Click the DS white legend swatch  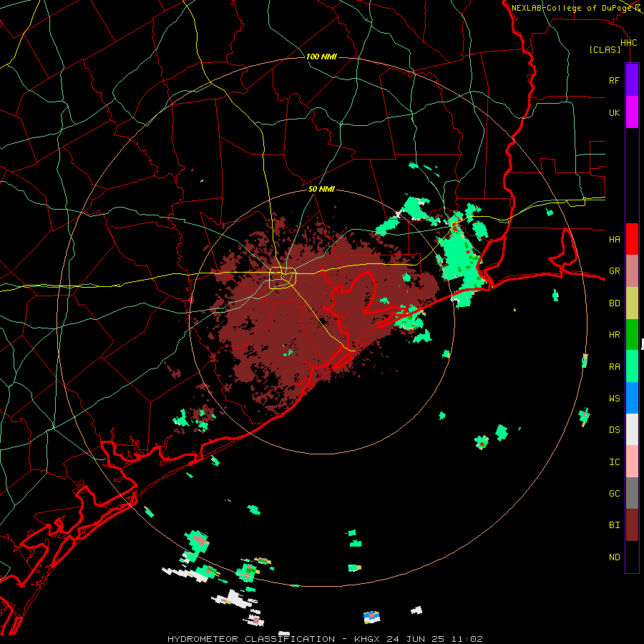(632, 429)
